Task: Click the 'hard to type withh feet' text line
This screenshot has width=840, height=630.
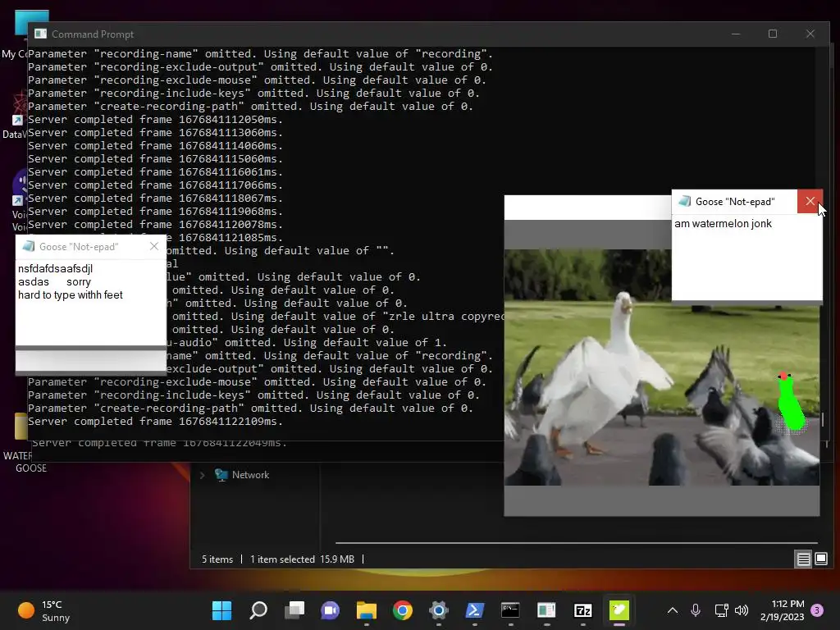Action: click(x=71, y=295)
